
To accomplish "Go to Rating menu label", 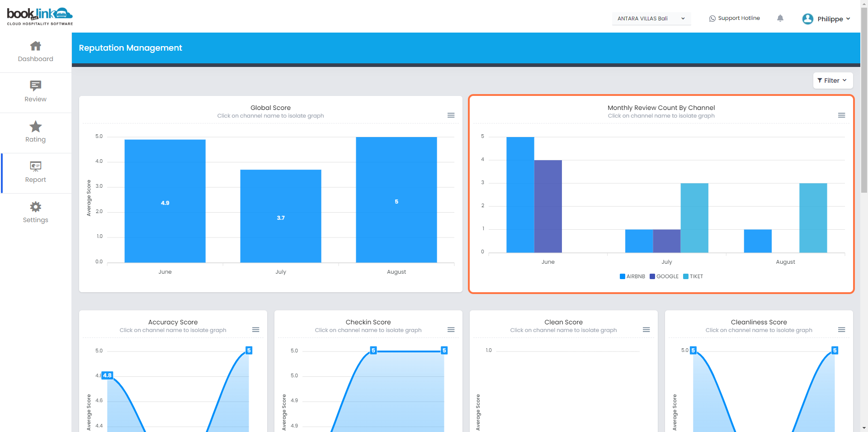I will pyautogui.click(x=36, y=139).
